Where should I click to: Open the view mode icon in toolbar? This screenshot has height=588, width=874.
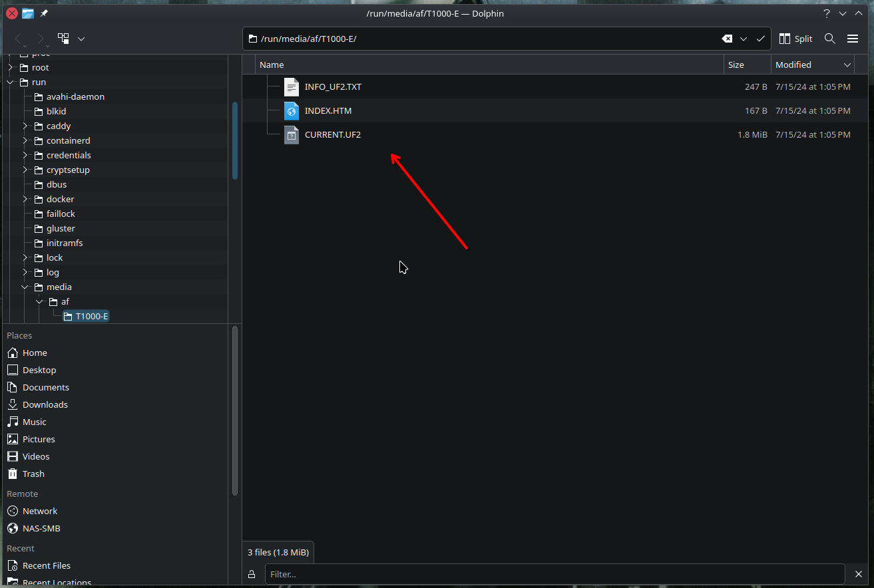(63, 39)
